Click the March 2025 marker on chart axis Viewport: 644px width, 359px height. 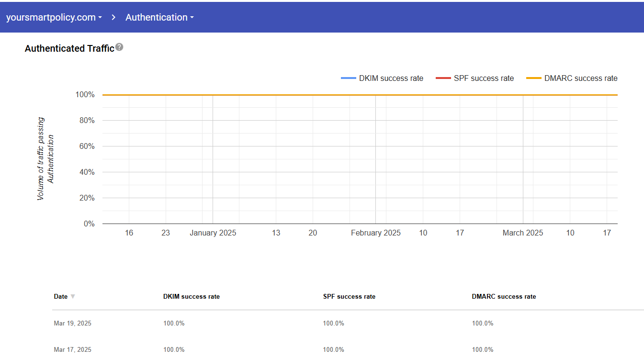[522, 233]
